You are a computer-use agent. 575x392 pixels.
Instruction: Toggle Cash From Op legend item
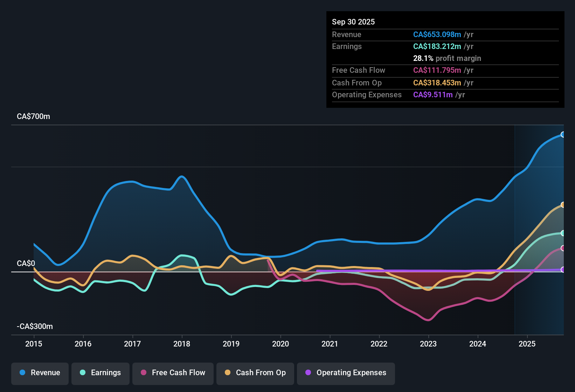point(255,373)
